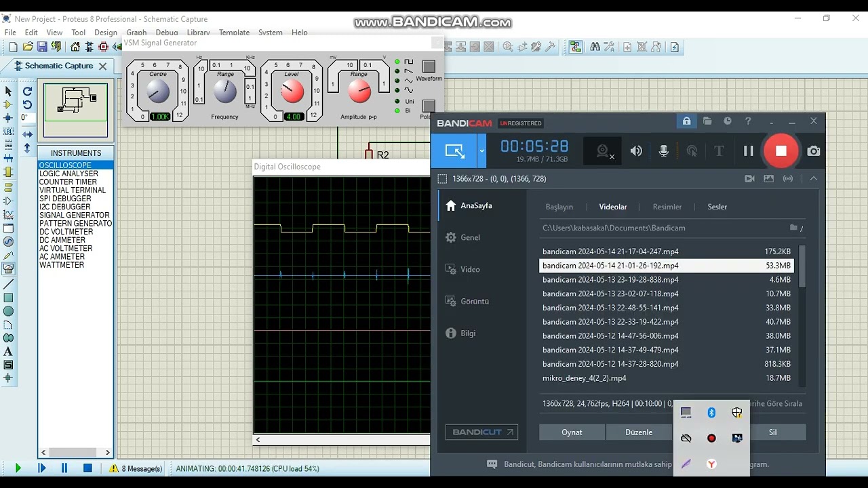Image resolution: width=868 pixels, height=488 pixels.
Task: Save the Proteus project with the floppy icon
Action: (x=42, y=47)
